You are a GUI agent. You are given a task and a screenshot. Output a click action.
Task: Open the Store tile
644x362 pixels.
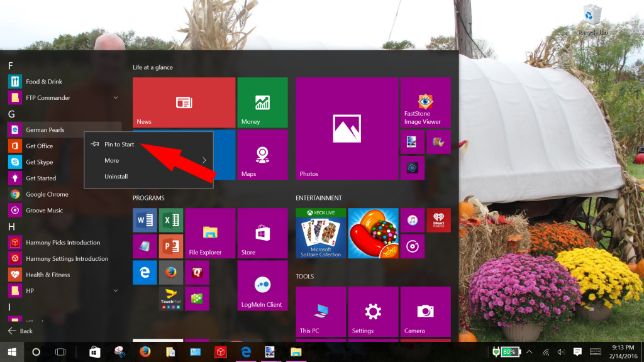point(262,233)
